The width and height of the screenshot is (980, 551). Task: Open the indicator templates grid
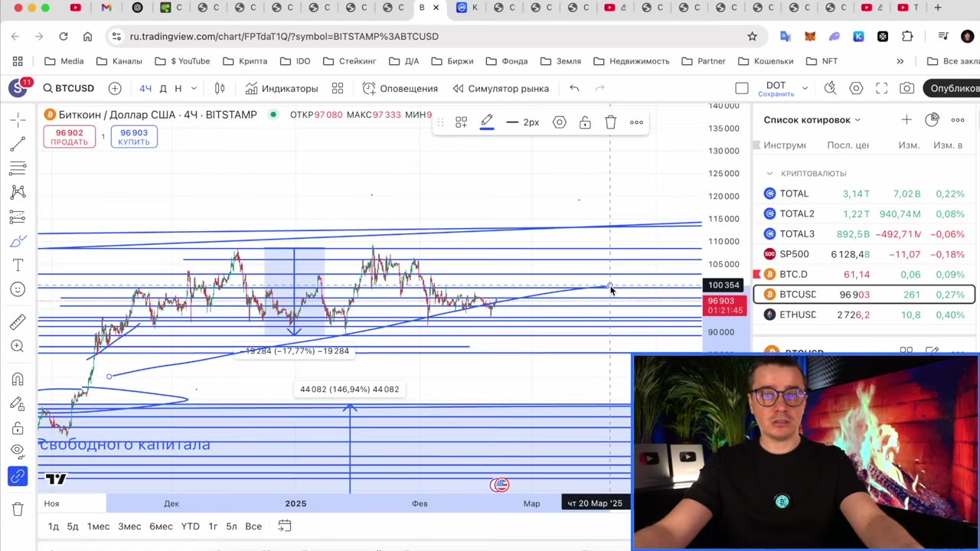pos(338,88)
